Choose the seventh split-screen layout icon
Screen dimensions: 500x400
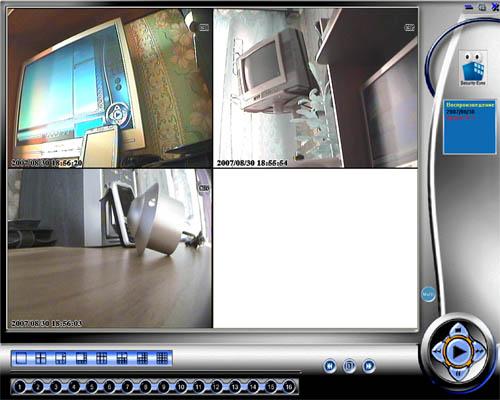pos(142,359)
